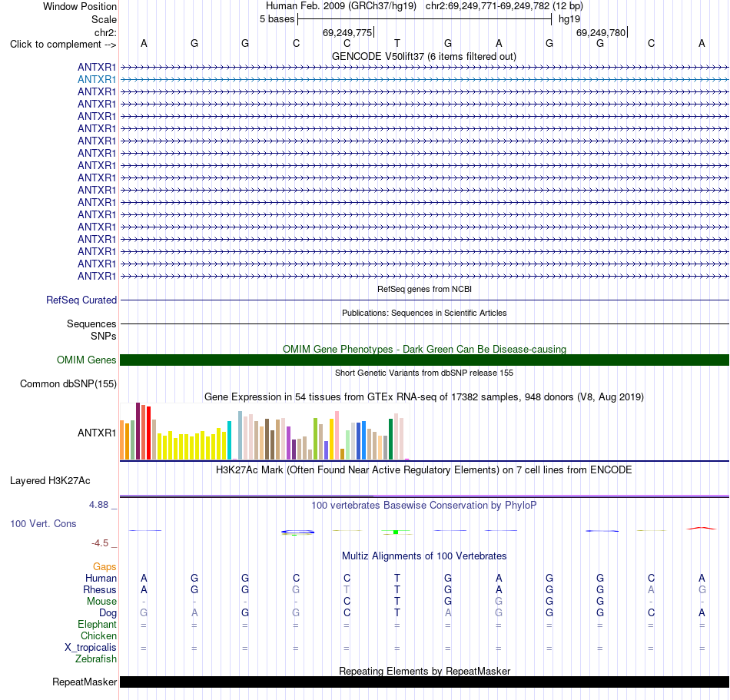Screen dimensions: 730x700
Task: Click 'Click to complement -->' label
Action: (63, 45)
